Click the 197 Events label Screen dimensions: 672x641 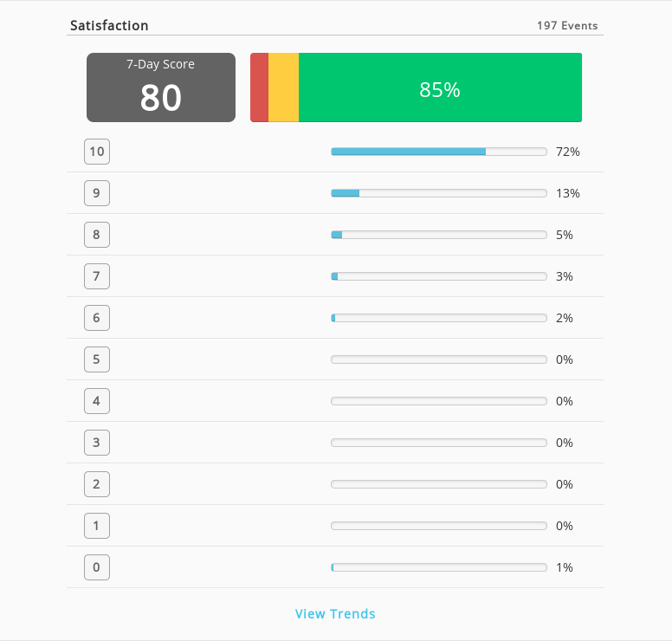pos(567,26)
